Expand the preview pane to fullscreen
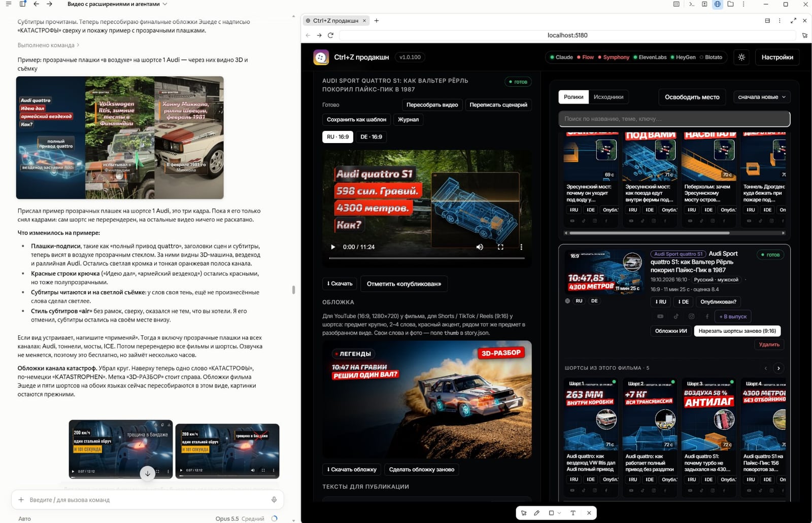Screen dimensions: 812x523 793,21
